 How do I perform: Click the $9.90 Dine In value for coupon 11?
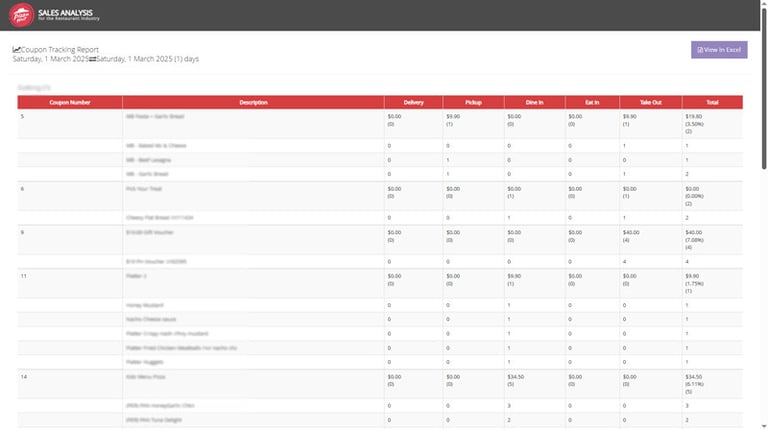(534, 284)
